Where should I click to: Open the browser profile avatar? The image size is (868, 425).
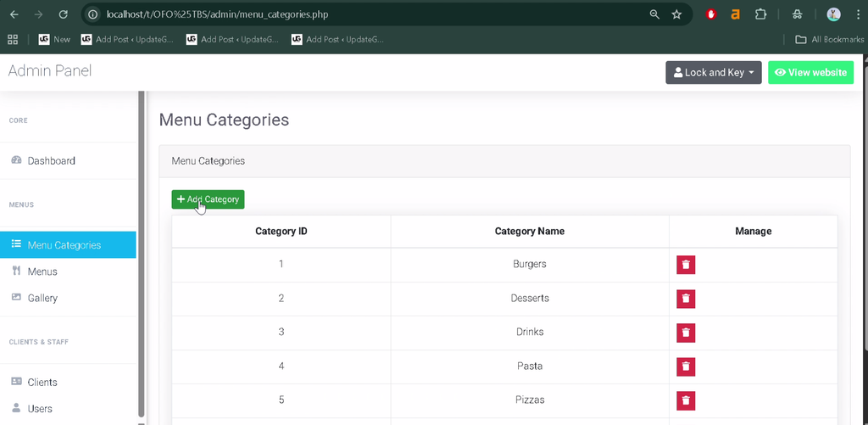[x=834, y=14]
